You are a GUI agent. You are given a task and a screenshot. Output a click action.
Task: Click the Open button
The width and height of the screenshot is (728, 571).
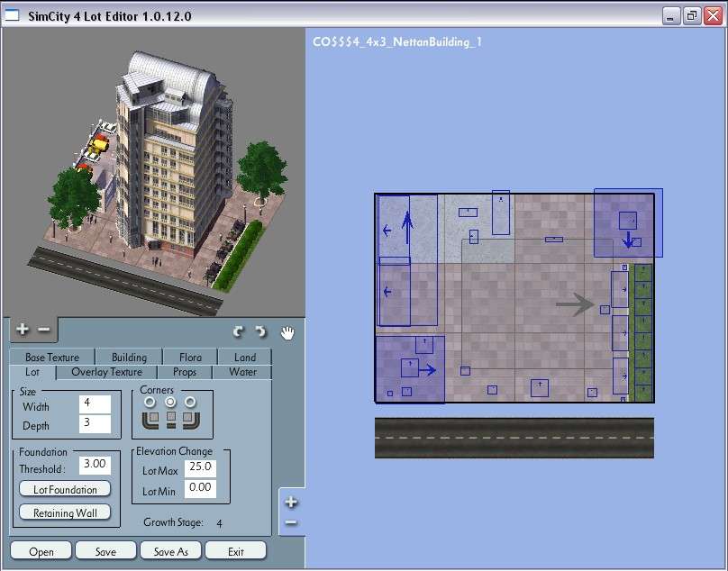(41, 551)
